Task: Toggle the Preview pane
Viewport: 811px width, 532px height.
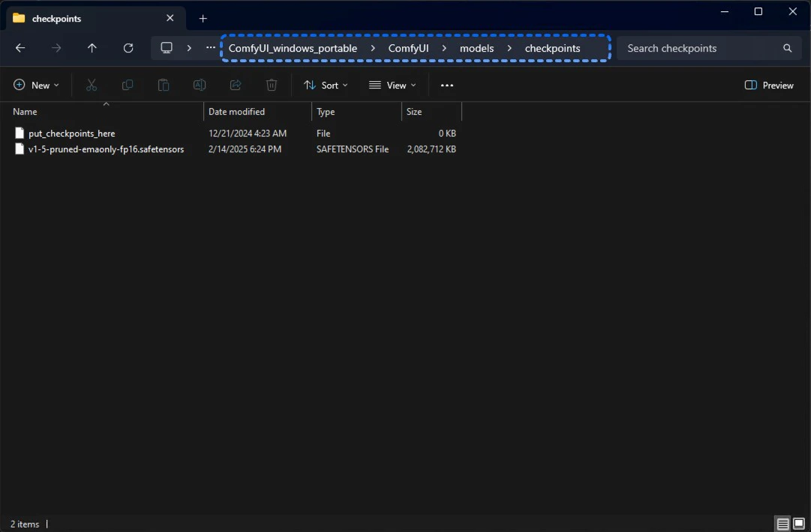Action: coord(768,85)
